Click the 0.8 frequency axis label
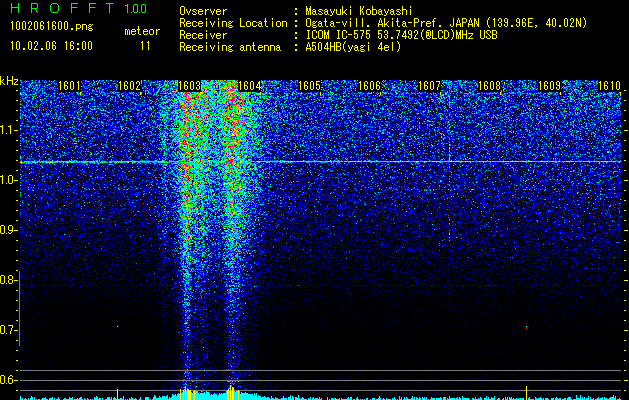 8,280
